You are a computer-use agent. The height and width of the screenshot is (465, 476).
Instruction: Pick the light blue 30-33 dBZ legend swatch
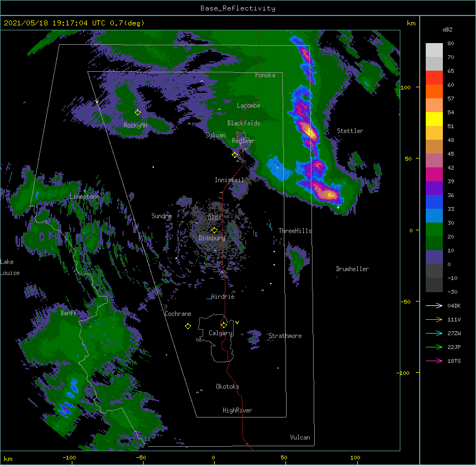pos(434,215)
